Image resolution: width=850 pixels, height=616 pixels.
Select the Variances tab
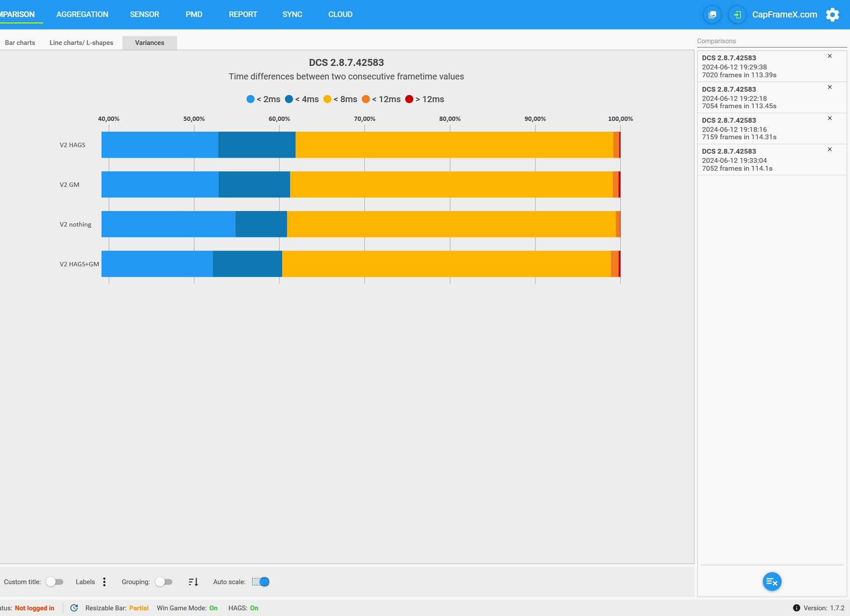[149, 43]
